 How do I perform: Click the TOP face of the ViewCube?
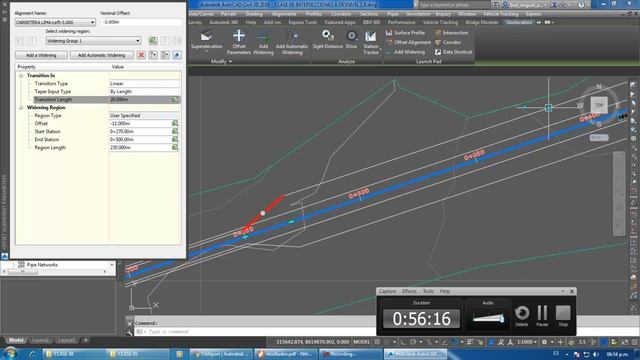pos(599,105)
